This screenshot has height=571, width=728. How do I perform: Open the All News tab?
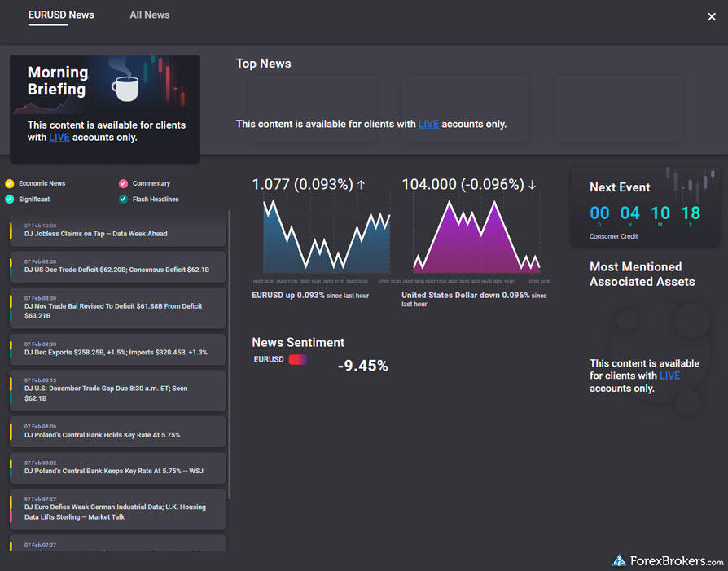point(150,15)
